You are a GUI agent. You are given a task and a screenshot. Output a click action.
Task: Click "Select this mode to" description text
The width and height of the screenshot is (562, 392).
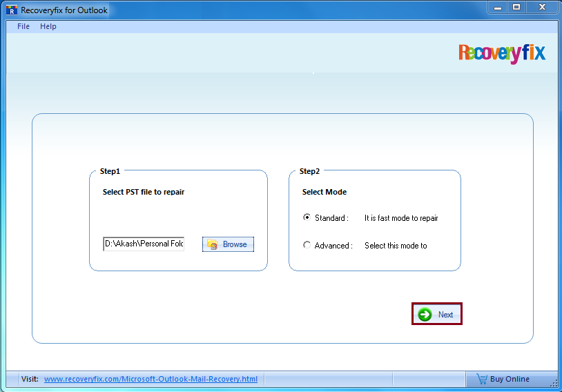pos(396,246)
